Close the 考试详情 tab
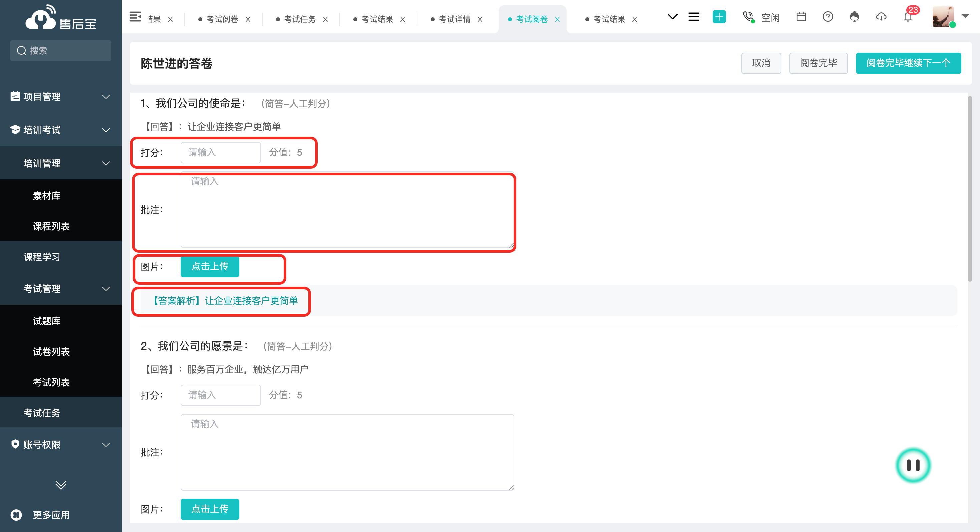980x532 pixels. click(x=480, y=19)
